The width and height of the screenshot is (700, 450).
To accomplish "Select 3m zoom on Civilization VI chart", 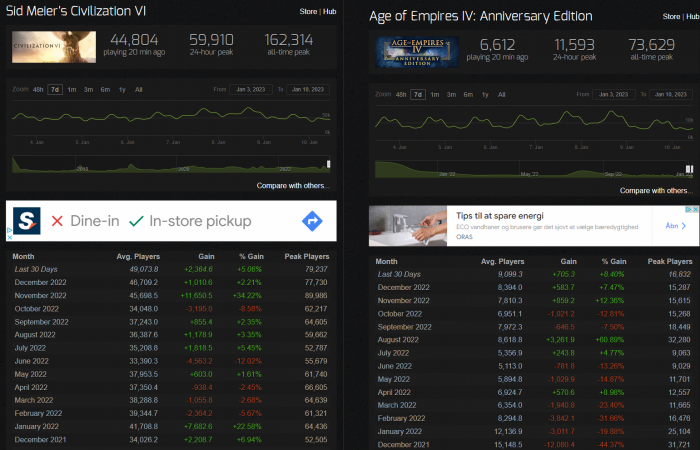I will coord(88,90).
